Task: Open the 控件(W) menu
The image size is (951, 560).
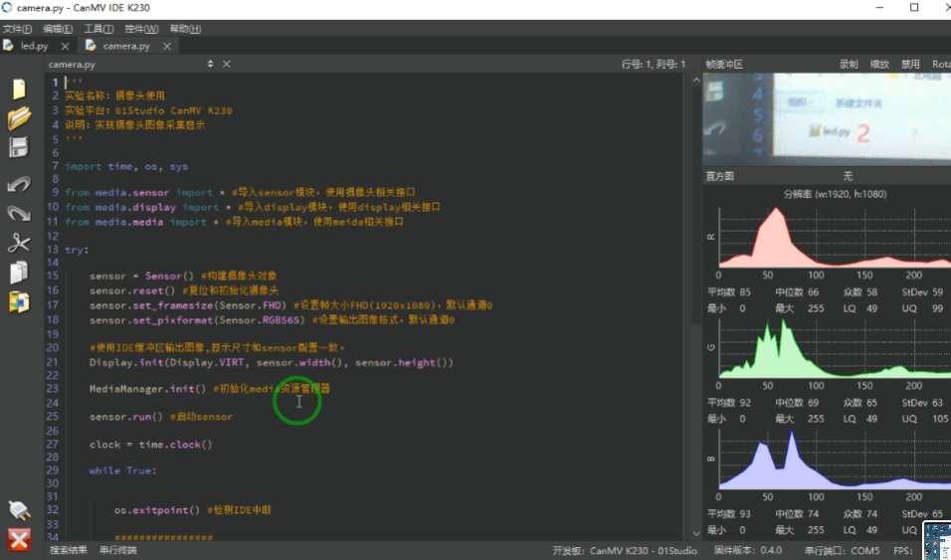Action: (x=141, y=29)
